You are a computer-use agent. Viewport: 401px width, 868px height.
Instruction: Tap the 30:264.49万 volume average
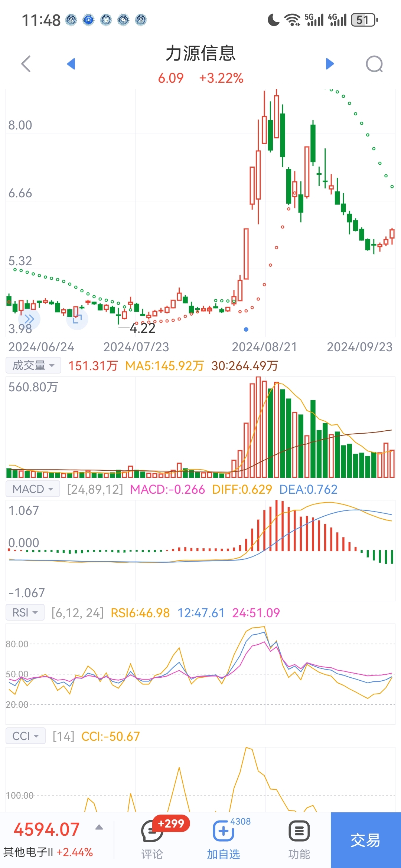(245, 366)
